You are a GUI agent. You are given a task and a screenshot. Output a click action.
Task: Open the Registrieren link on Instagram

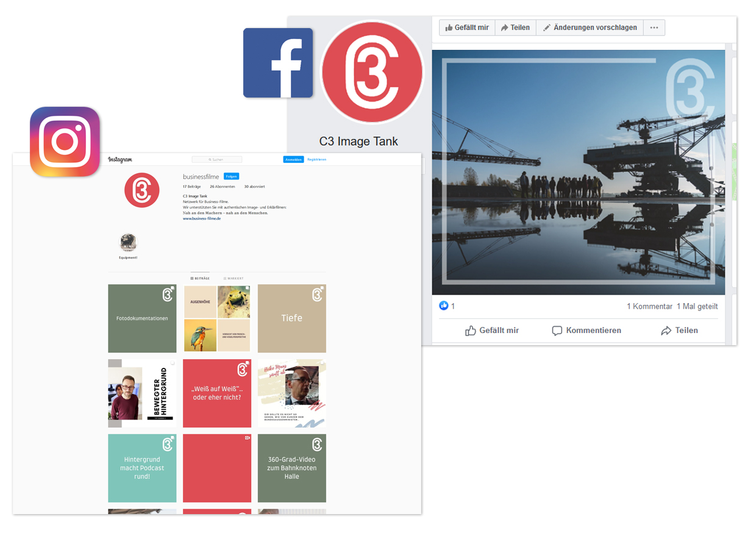coord(316,160)
